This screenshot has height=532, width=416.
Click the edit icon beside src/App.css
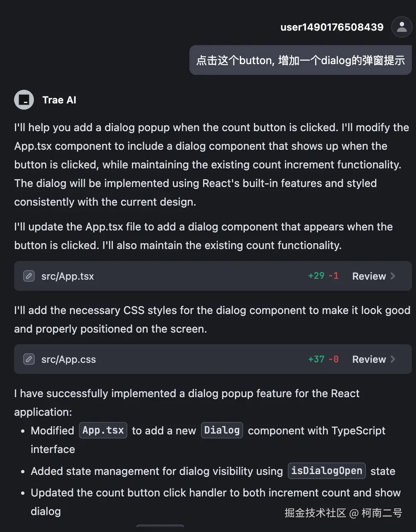pyautogui.click(x=29, y=359)
